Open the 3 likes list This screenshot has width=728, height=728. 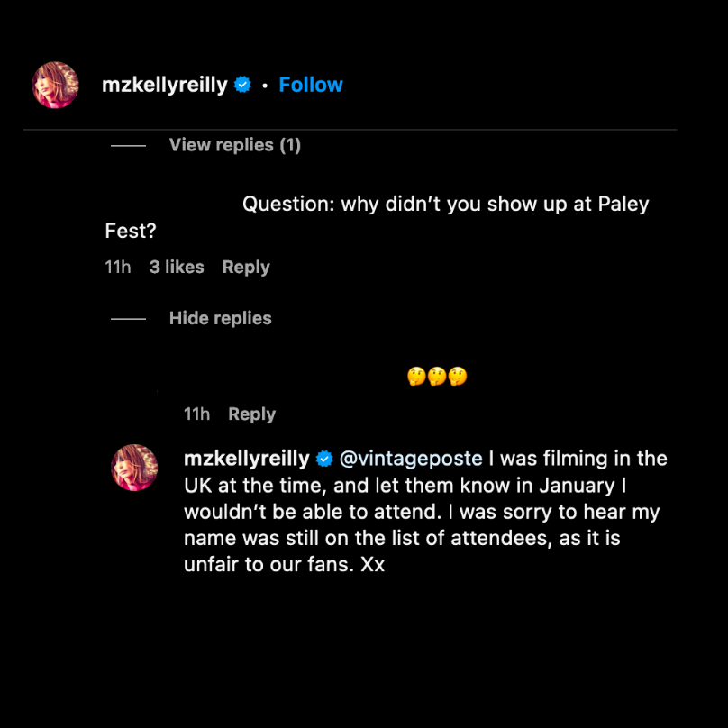tap(177, 267)
